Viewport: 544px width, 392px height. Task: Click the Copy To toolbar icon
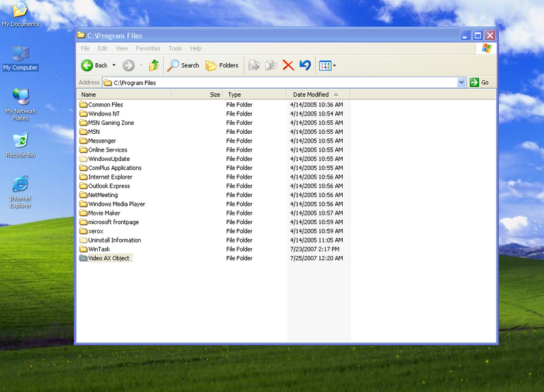271,65
